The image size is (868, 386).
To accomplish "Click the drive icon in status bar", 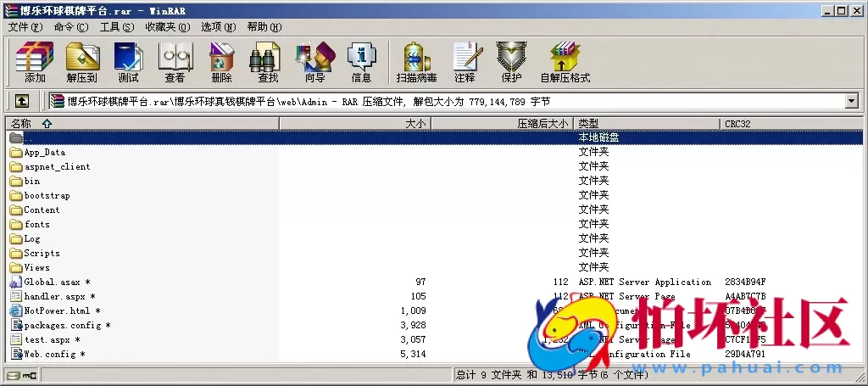I will pyautogui.click(x=14, y=376).
